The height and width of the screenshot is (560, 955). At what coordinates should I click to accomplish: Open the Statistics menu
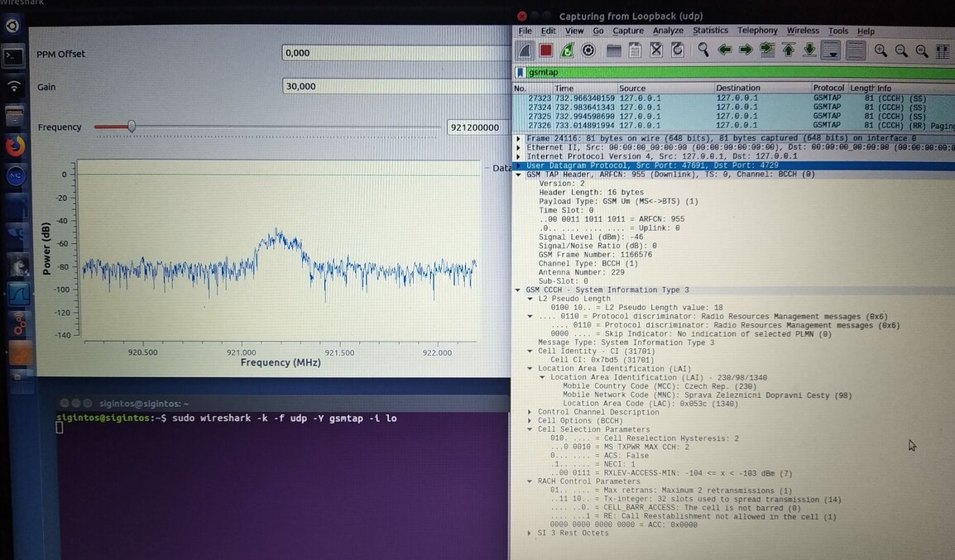click(710, 31)
